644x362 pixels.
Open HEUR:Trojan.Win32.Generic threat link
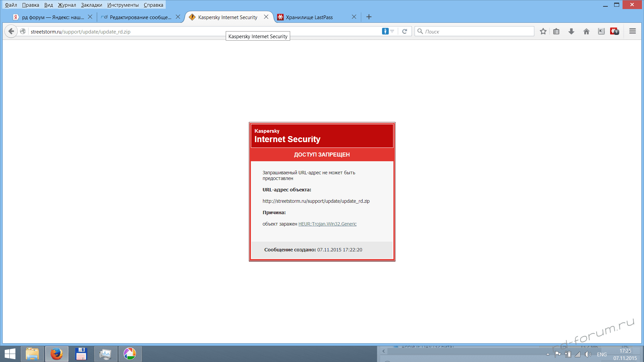point(327,224)
